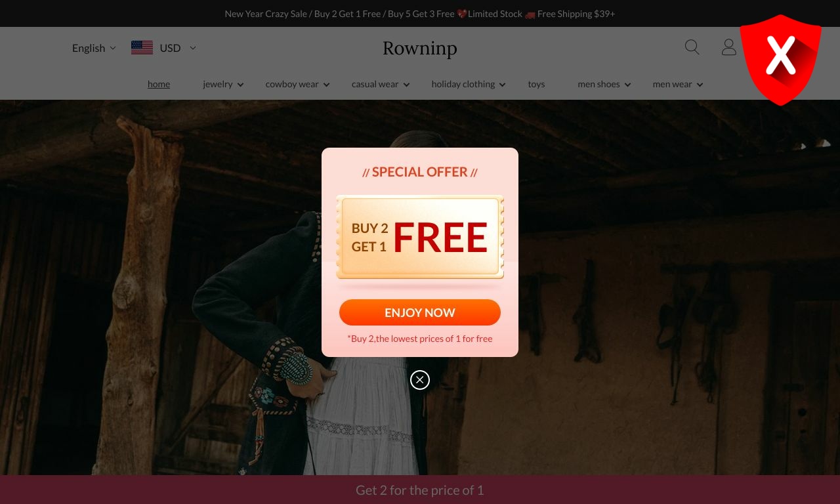Click the ENJOY NOW button

click(420, 312)
